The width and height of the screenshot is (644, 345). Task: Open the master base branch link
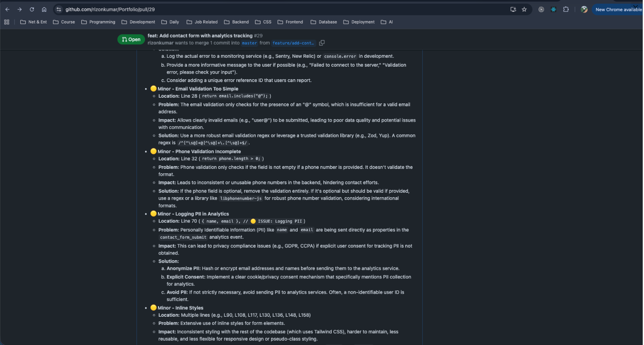point(249,43)
